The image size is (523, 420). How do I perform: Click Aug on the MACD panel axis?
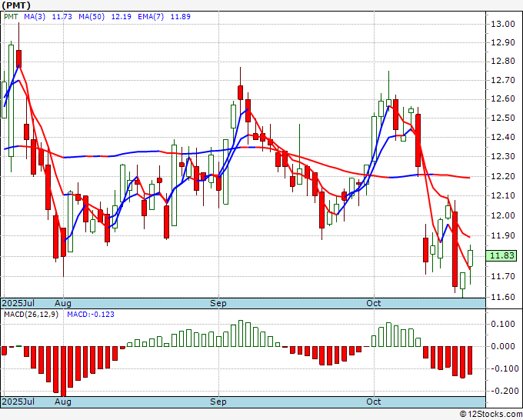coord(63,402)
